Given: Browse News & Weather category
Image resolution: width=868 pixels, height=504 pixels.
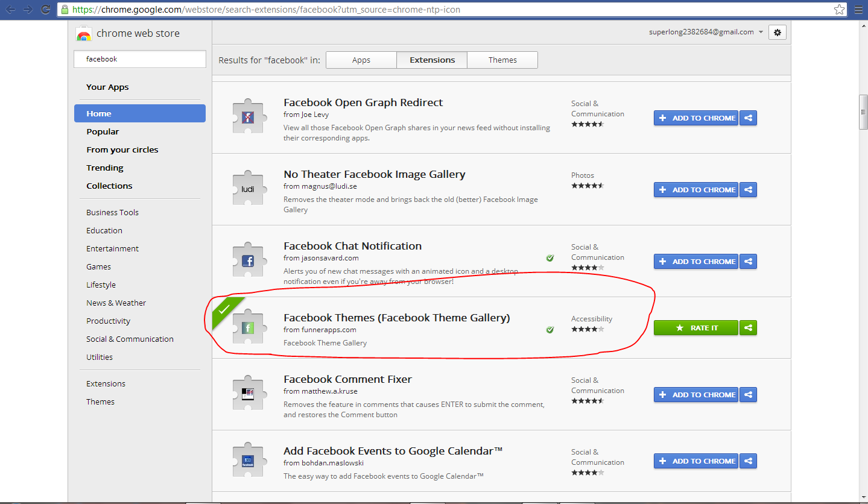Looking at the screenshot, I should click(x=116, y=303).
